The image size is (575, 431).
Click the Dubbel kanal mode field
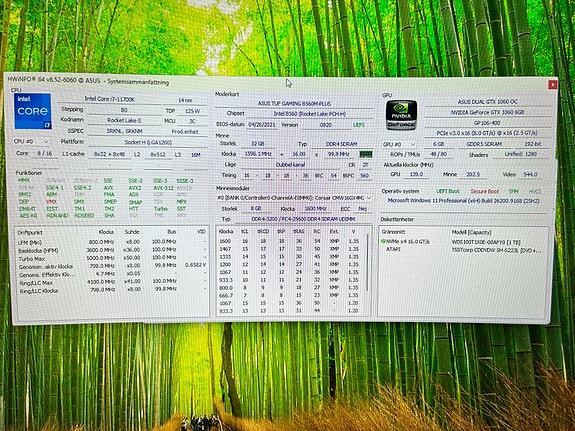click(290, 165)
